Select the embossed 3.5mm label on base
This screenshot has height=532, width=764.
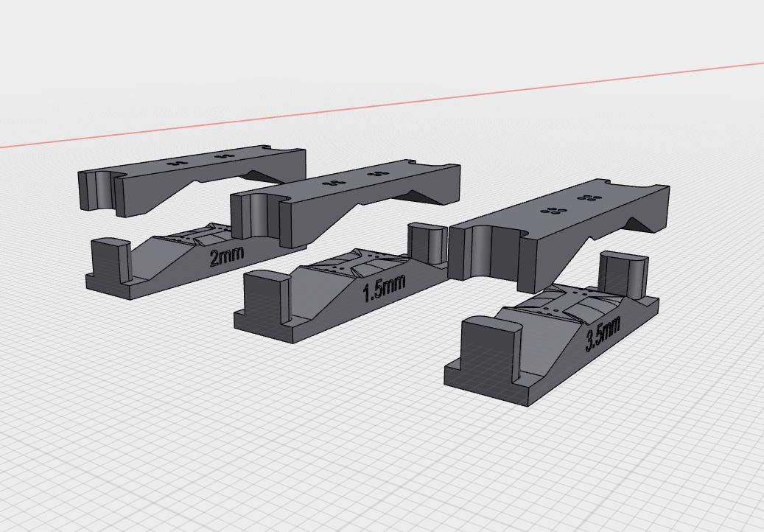[603, 334]
